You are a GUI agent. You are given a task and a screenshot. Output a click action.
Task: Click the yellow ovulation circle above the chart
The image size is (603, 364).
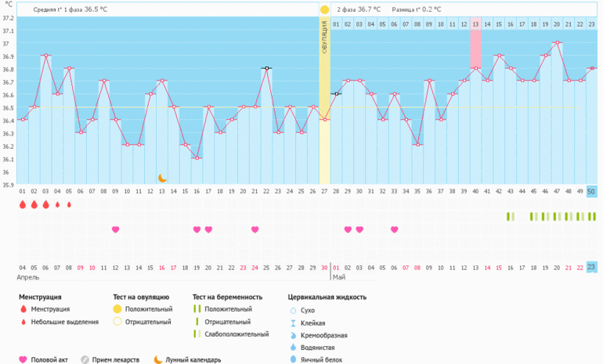point(324,9)
